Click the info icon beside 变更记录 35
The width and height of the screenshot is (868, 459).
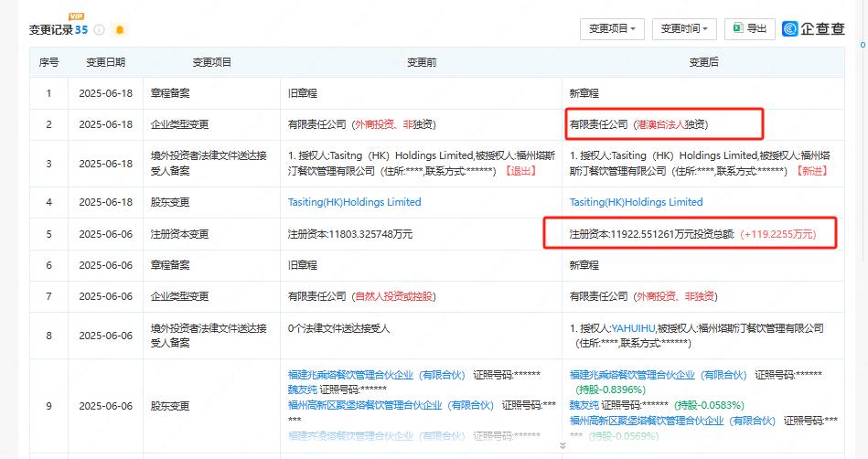[x=99, y=30]
